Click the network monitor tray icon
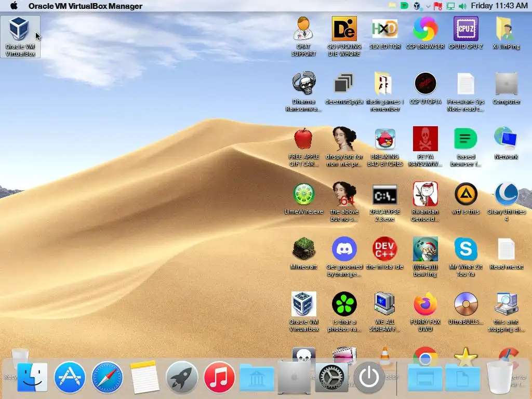 450,6
